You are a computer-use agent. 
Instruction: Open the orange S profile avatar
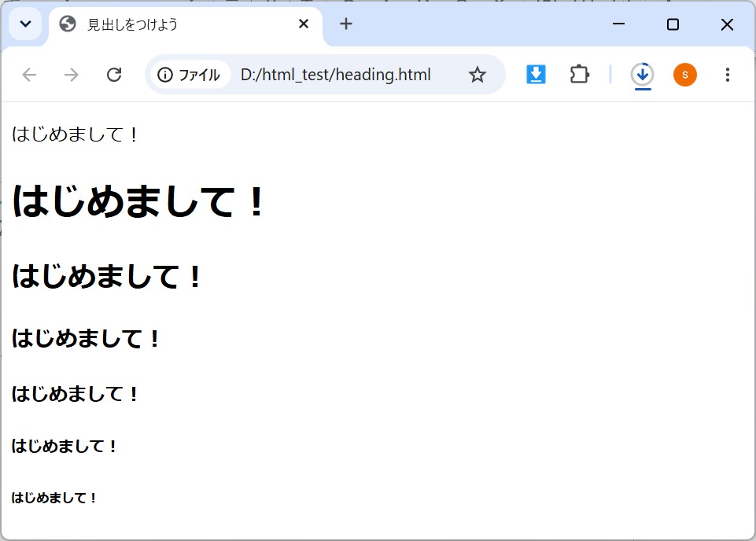[684, 75]
